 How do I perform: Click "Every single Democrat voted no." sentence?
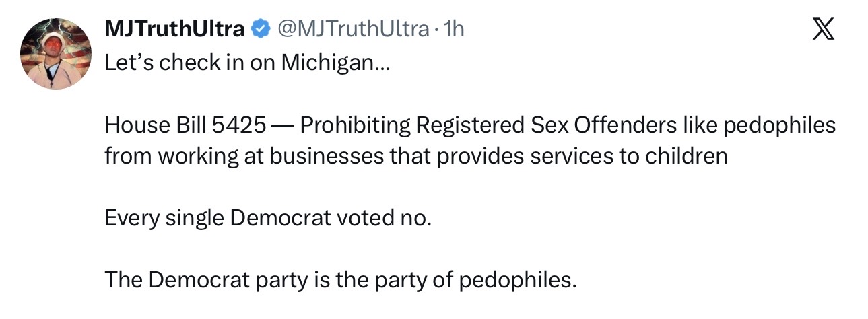point(267,218)
